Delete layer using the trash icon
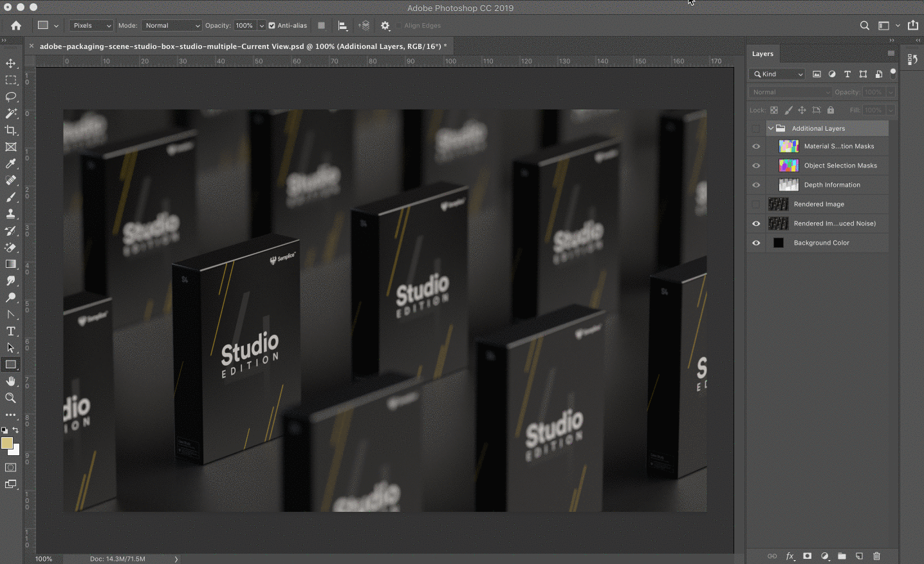The image size is (924, 564). pos(876,556)
